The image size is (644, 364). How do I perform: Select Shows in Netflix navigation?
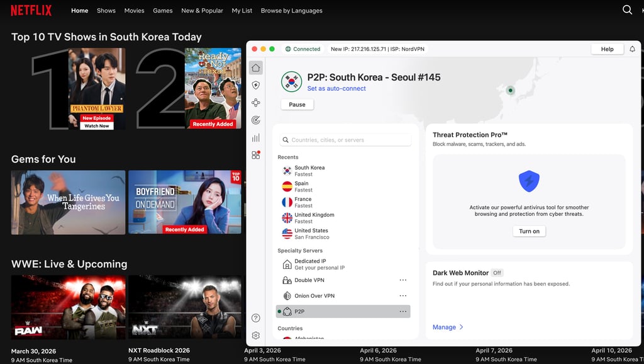106,11
